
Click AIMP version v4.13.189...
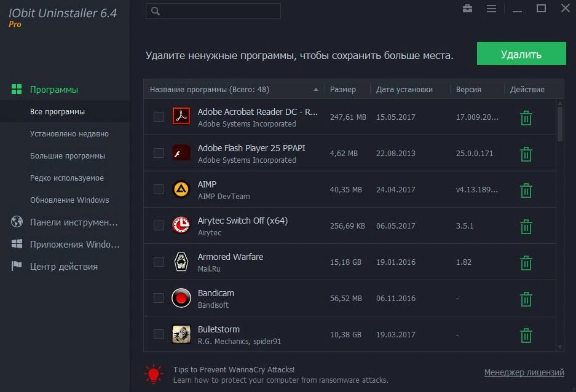pyautogui.click(x=477, y=189)
